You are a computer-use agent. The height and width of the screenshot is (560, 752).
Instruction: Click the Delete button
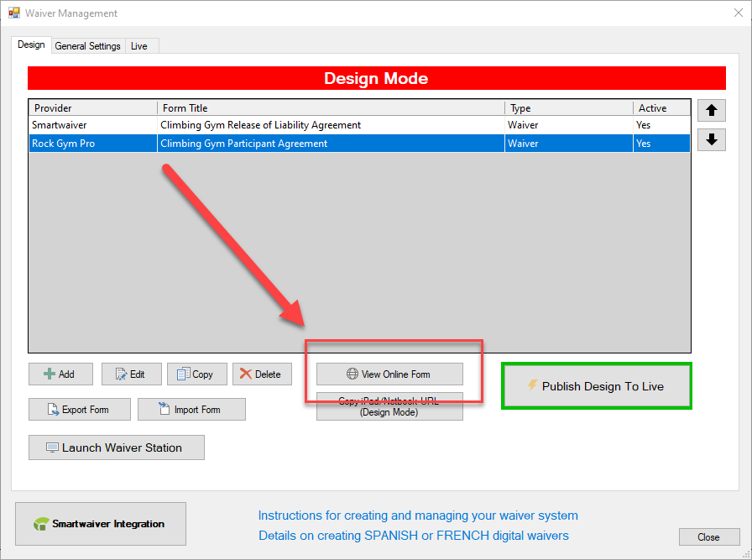tap(262, 374)
